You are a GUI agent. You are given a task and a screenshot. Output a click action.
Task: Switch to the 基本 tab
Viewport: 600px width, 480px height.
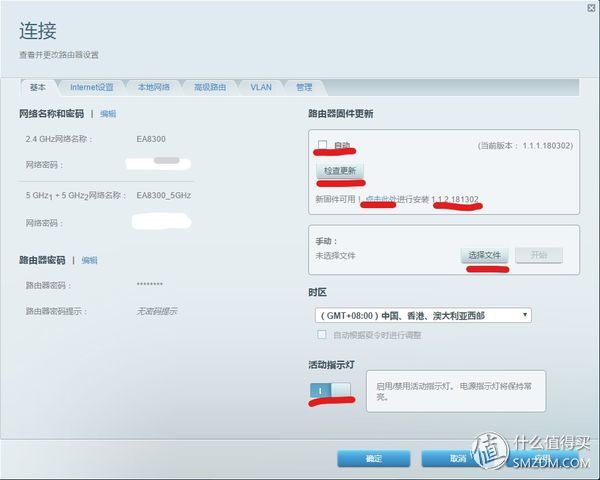click(x=38, y=87)
